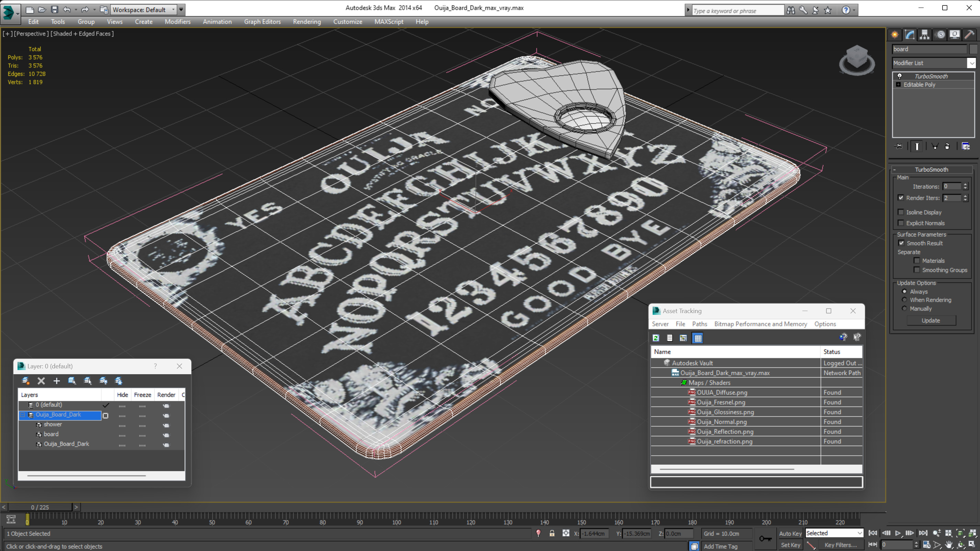
Task: Increase Iterations spinner value
Action: tap(965, 184)
